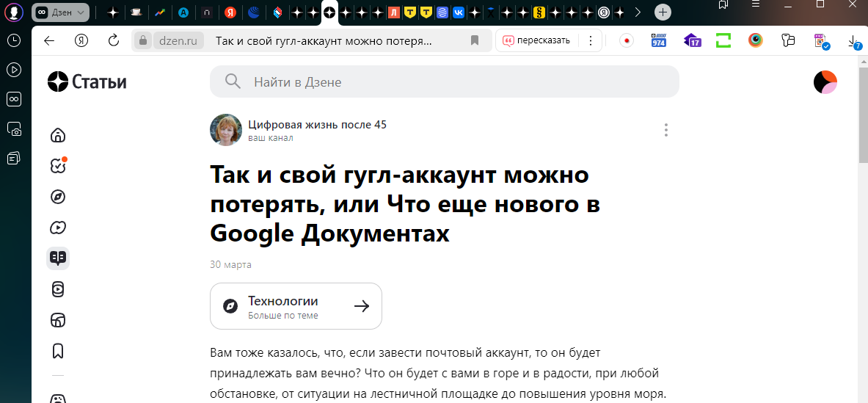
Task: Go to Dzen home via the house icon
Action: coord(57,135)
